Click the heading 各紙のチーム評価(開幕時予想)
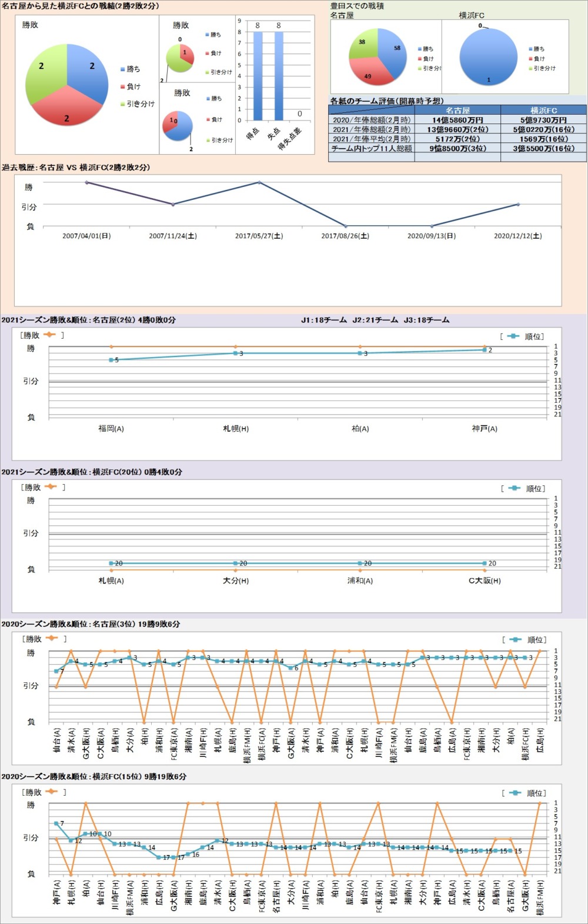The height and width of the screenshot is (924, 588). coord(387,101)
